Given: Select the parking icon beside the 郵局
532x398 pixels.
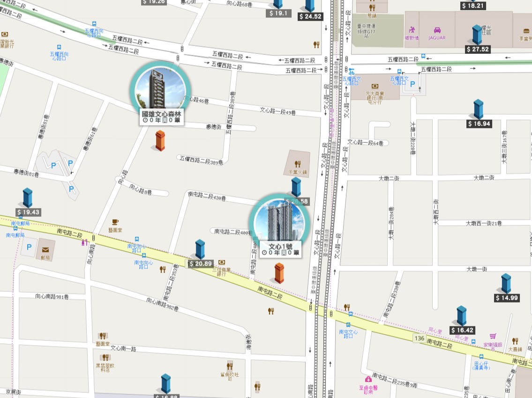Looking at the screenshot, I should 29,247.
